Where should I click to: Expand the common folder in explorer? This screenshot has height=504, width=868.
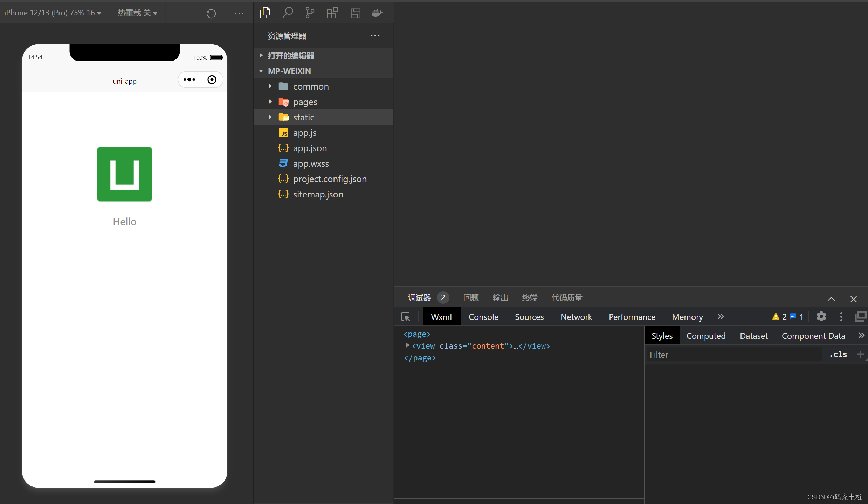[x=270, y=86]
